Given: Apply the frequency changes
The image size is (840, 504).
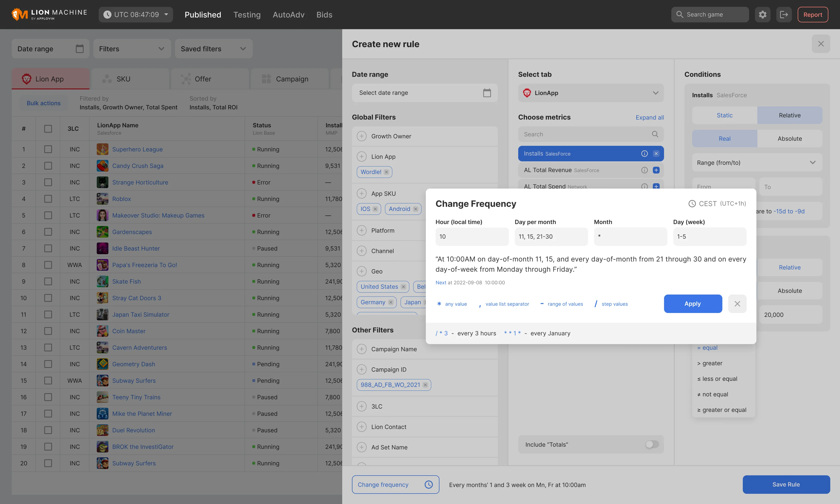Looking at the screenshot, I should click(693, 304).
